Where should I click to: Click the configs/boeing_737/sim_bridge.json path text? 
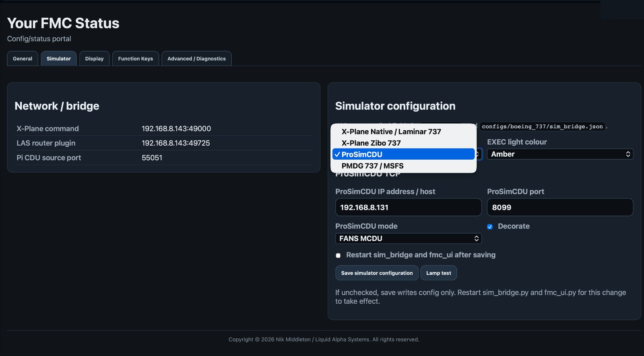542,126
